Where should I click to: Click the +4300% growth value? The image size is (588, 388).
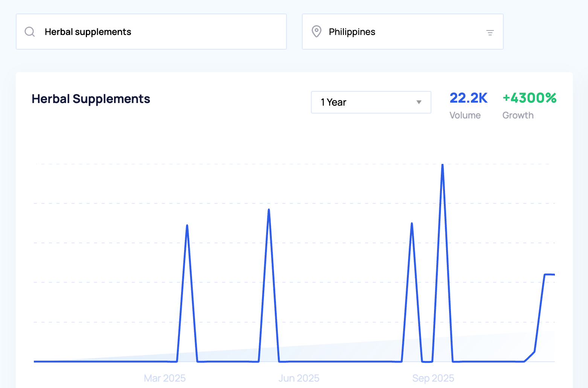tap(529, 98)
